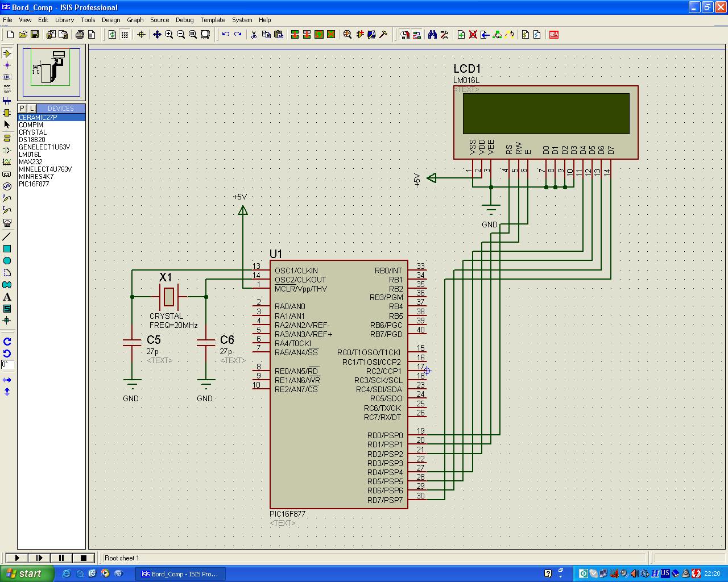Screen dimensions: 728x582
Task: Open the Debug menu
Action: 184,20
